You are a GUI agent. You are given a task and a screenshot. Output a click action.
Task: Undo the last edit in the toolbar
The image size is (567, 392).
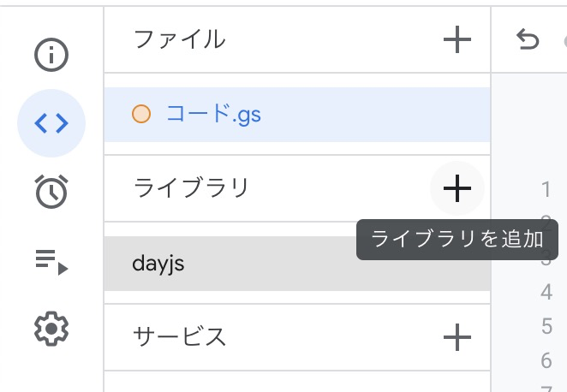click(x=528, y=39)
